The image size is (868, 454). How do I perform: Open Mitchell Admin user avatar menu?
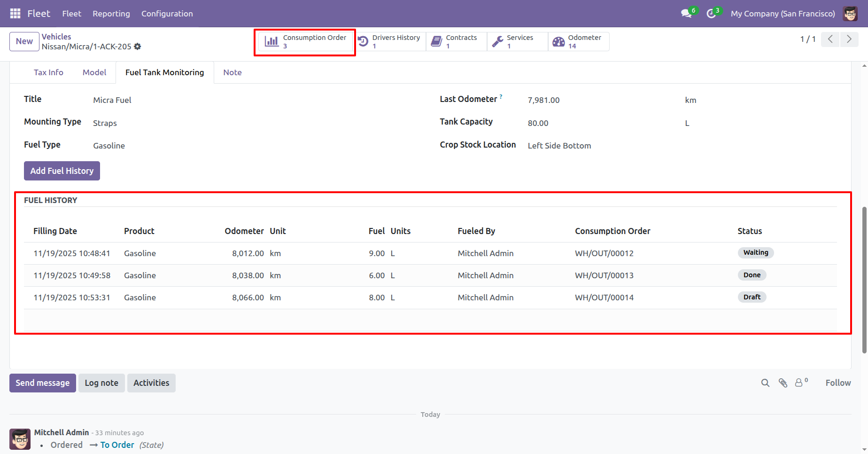point(850,14)
